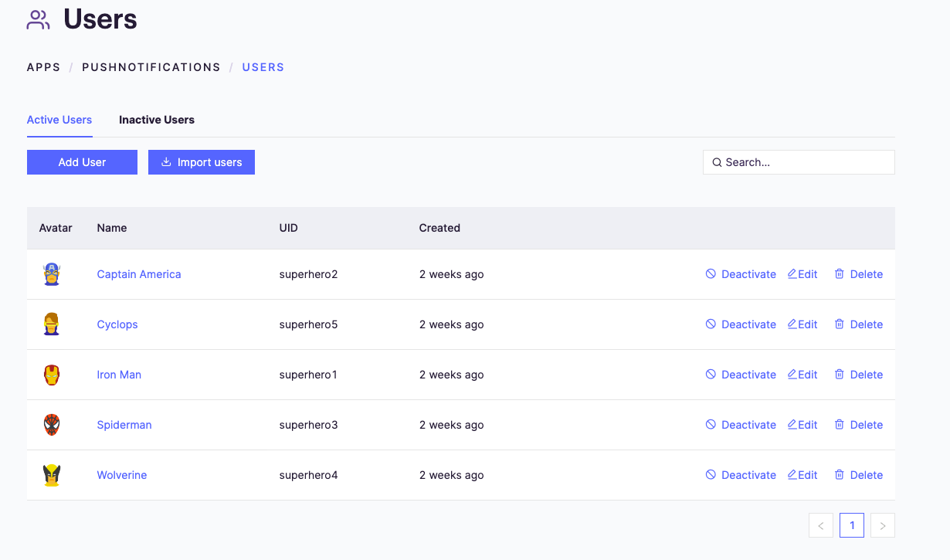The height and width of the screenshot is (560, 950).
Task: Edit the Spiderman user
Action: coord(802,425)
